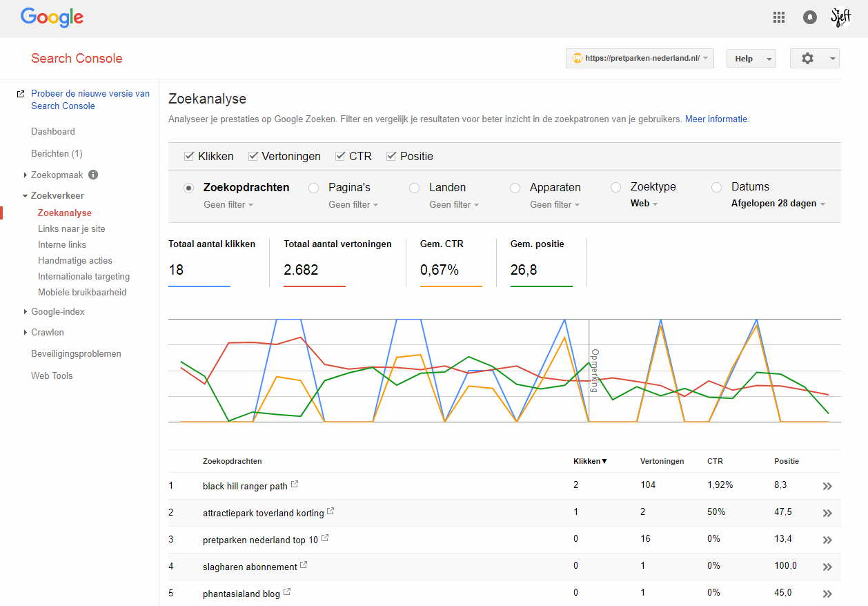Open 'black hill ranger path' external search icon

point(295,485)
